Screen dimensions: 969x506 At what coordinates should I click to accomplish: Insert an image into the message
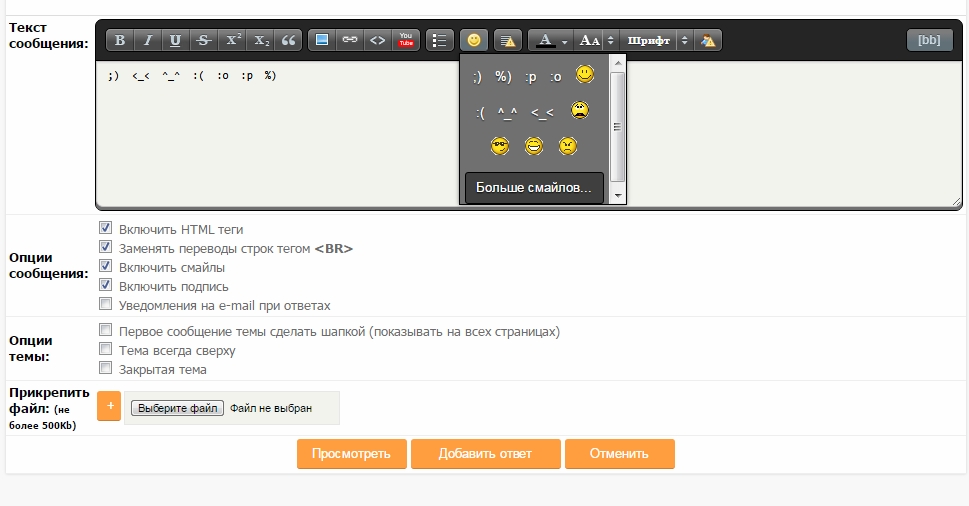click(x=322, y=40)
